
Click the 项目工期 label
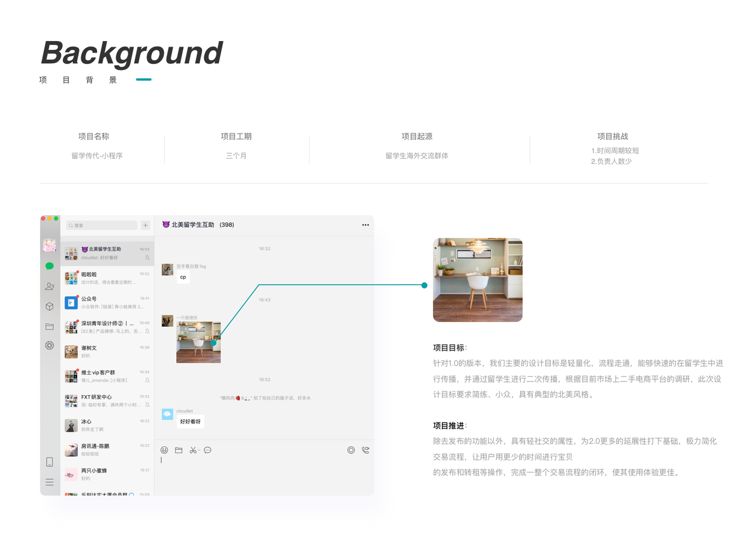(236, 136)
